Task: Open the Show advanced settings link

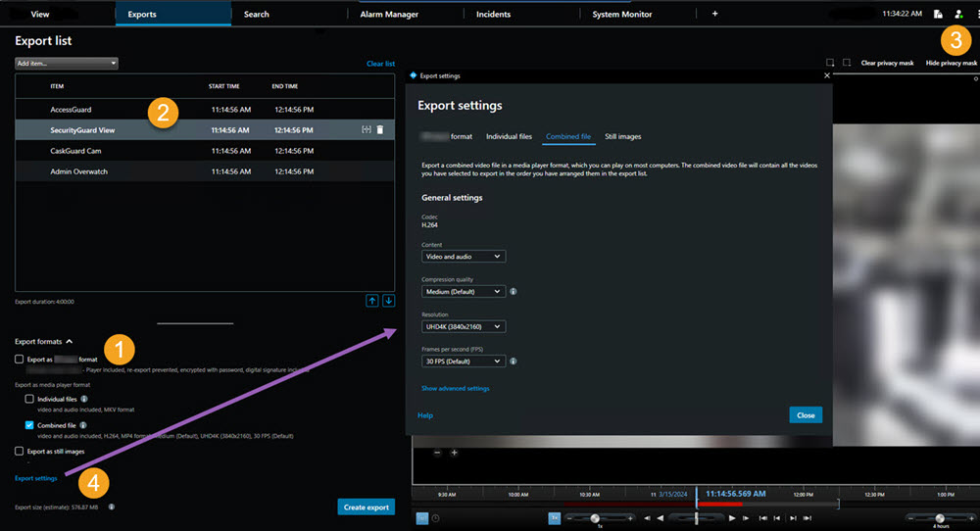Action: [455, 388]
